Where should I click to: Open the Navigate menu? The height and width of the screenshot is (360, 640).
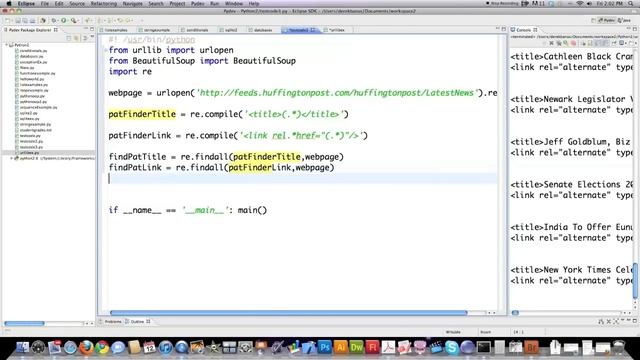point(133,3)
